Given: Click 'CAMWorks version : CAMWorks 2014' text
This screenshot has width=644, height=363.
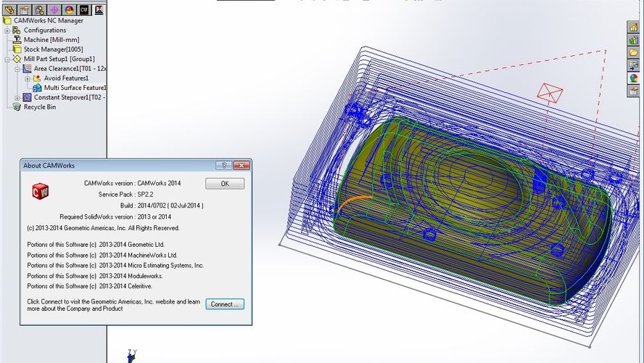Looking at the screenshot, I should [132, 184].
